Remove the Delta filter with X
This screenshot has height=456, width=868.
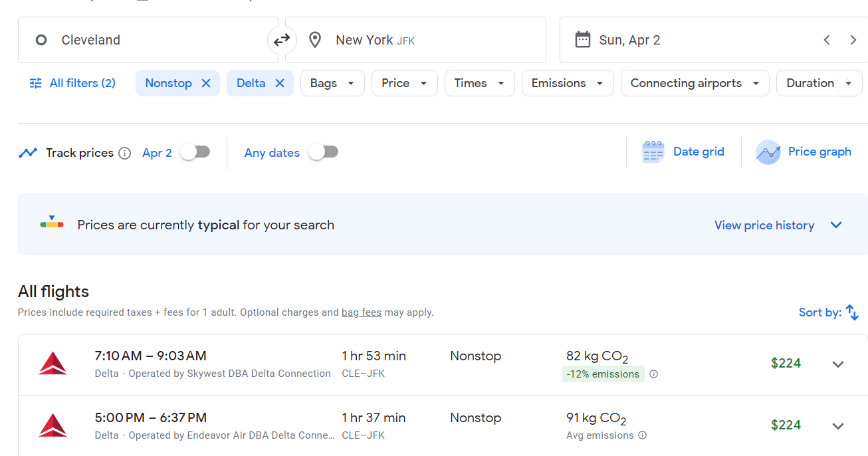(280, 83)
